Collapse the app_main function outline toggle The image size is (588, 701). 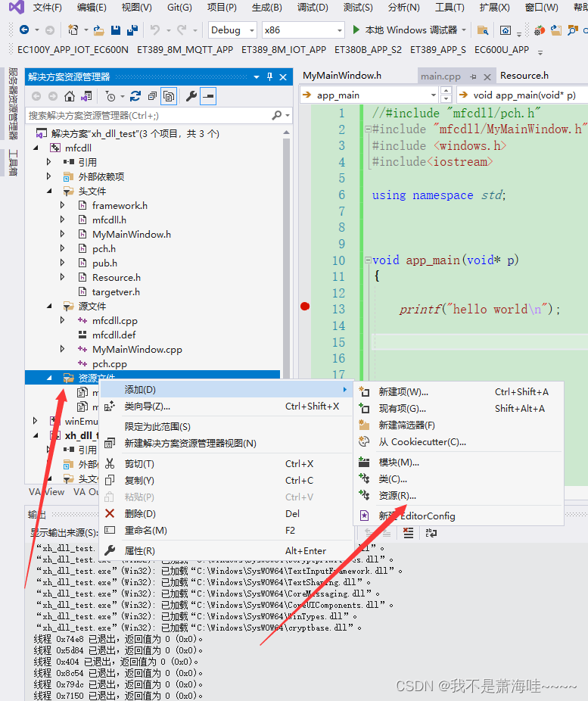(x=368, y=260)
